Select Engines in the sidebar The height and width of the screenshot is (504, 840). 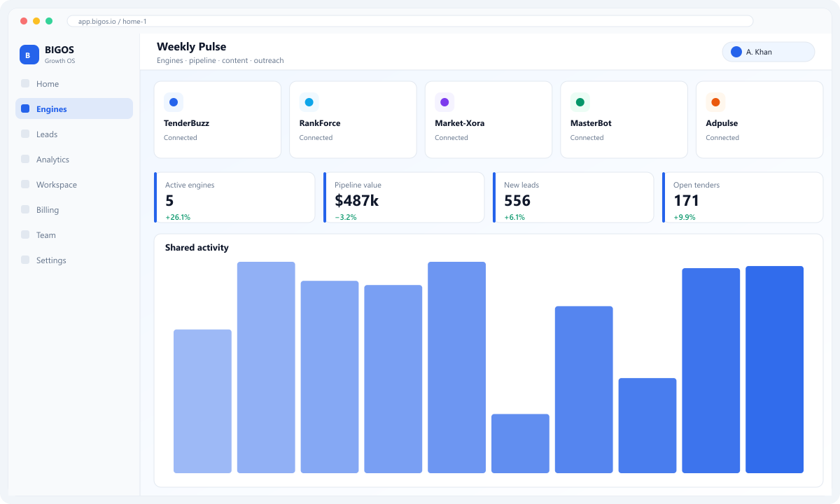[74, 108]
